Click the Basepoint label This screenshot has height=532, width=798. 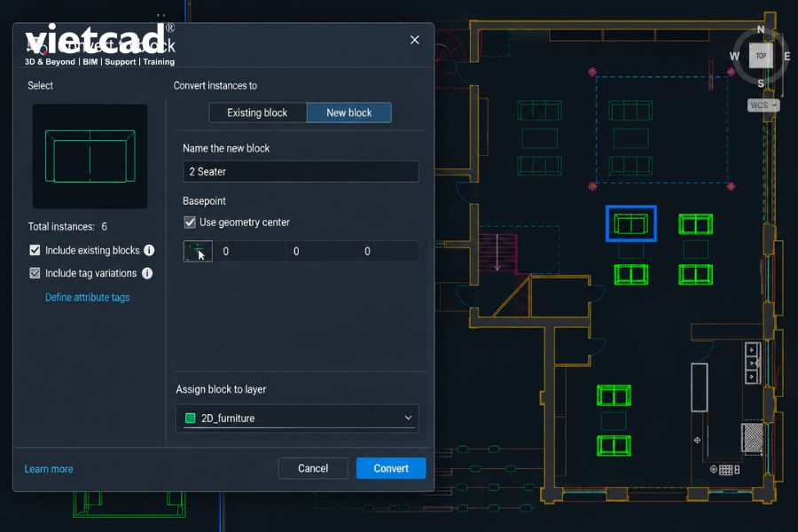click(x=204, y=201)
